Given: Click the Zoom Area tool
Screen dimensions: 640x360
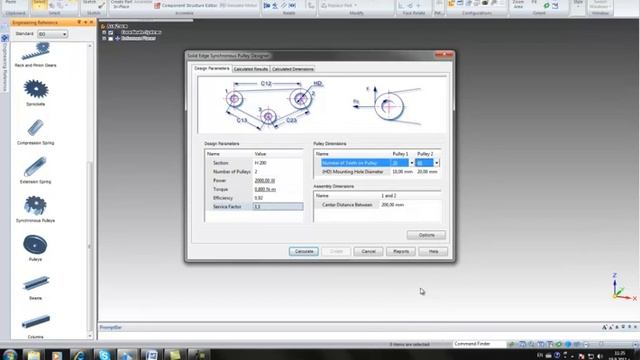Looking at the screenshot, I should [518, 4].
